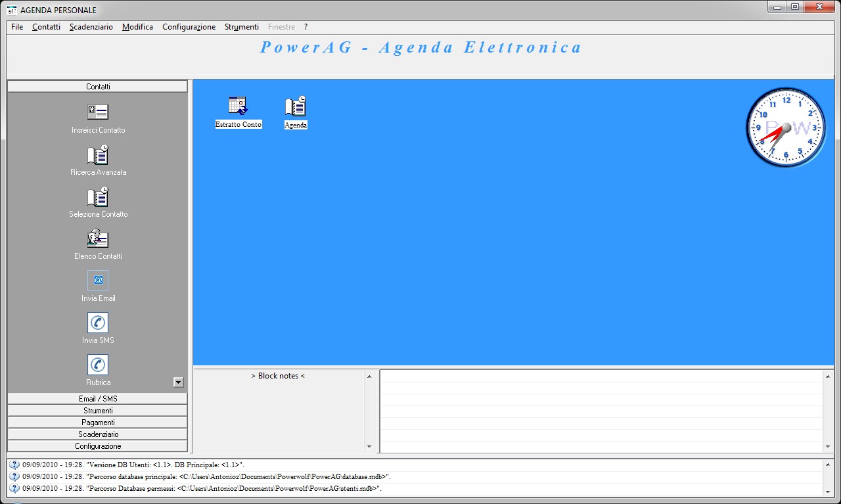Open Elenco Contatti icon
841x504 pixels.
[98, 239]
